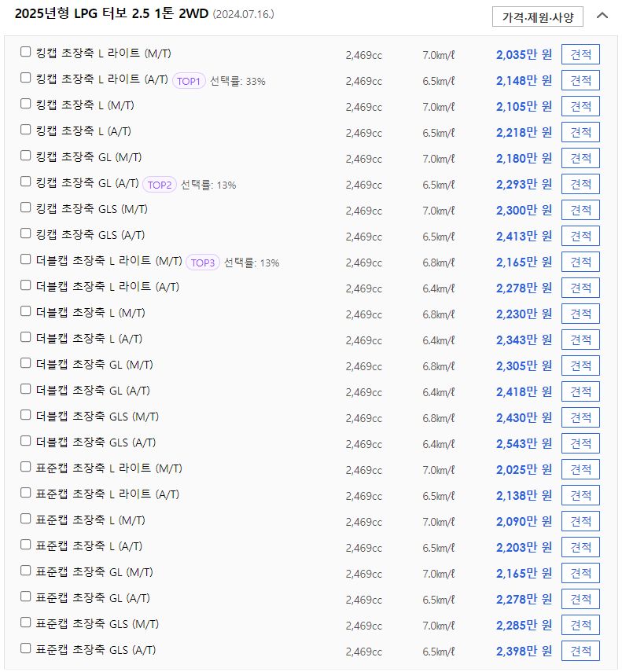Get 견적 for 킹캡 초장축 GLS (A/T)
This screenshot has height=672, width=622.
click(x=580, y=236)
